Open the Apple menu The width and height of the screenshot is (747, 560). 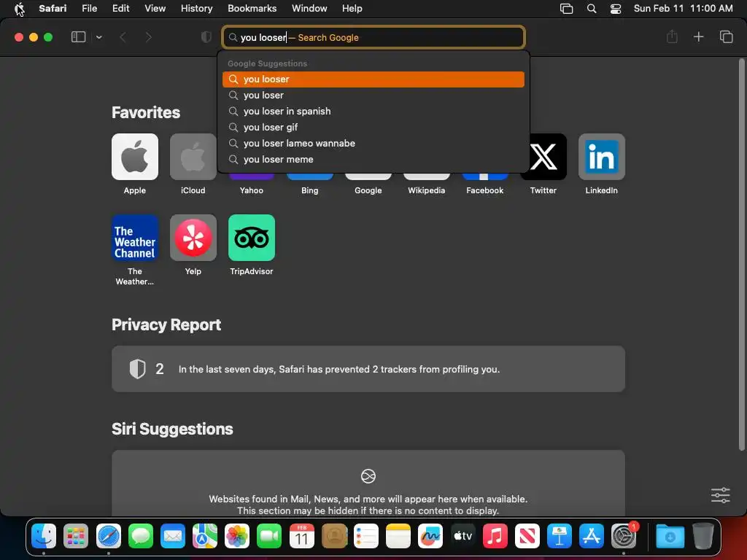point(20,9)
